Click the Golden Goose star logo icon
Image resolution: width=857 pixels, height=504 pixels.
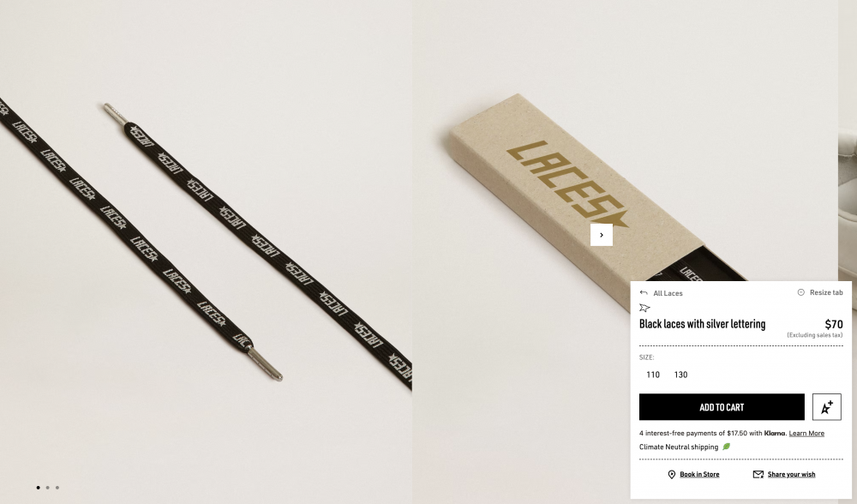coord(645,308)
